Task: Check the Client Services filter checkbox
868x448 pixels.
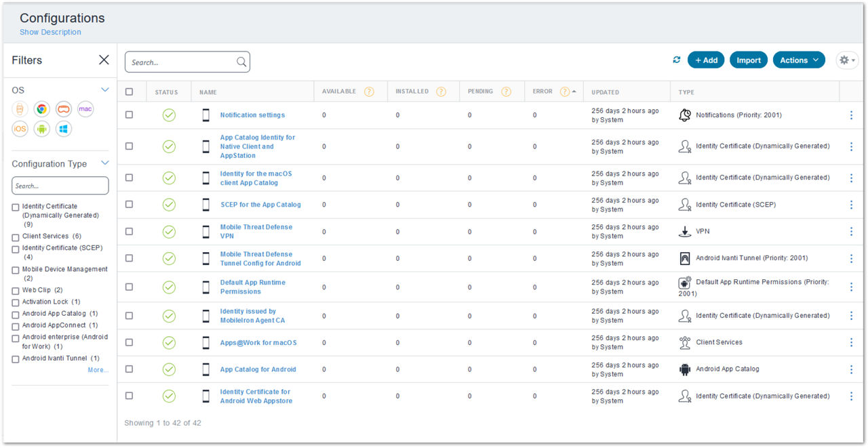Action: click(16, 237)
